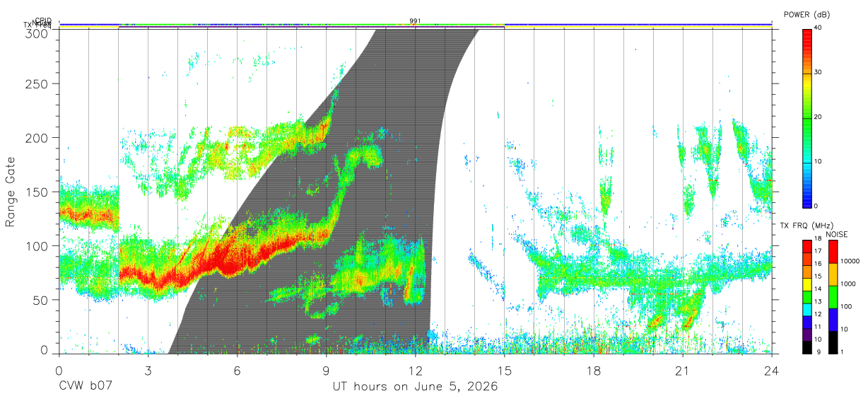Click the 9 UT hour tick label

tap(326, 370)
